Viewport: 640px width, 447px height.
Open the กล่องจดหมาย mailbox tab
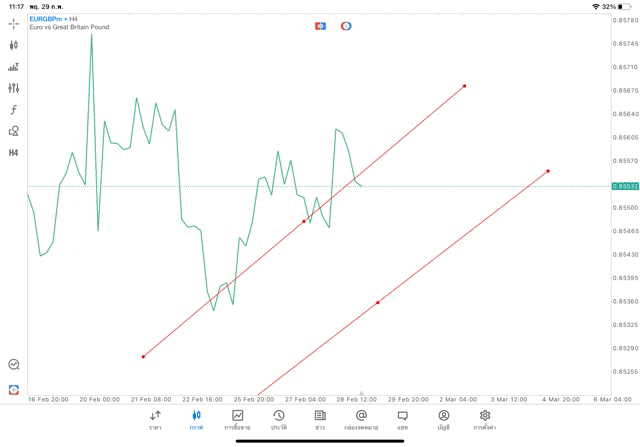click(x=361, y=419)
